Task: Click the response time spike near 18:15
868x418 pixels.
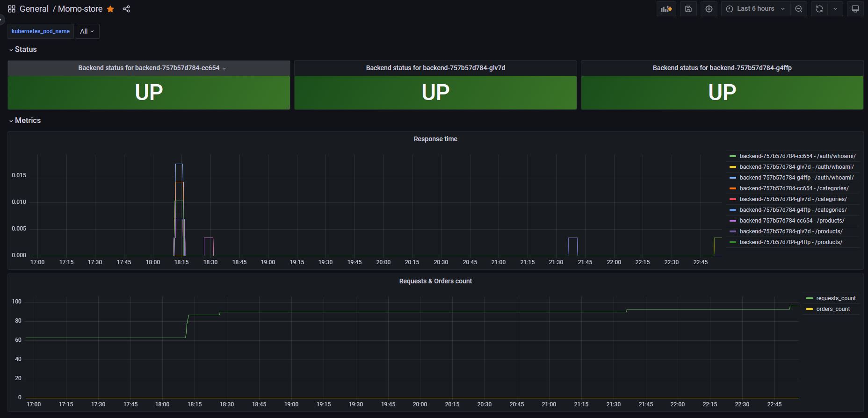Action: (x=179, y=209)
